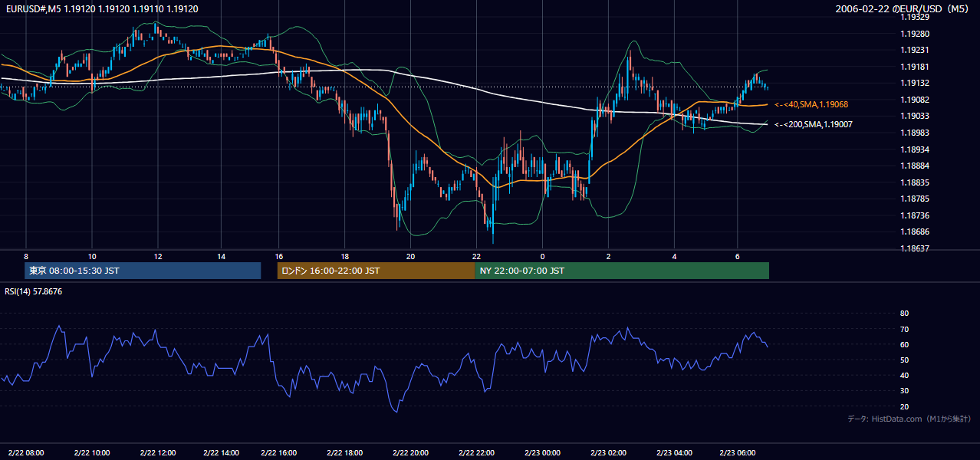This screenshot has width=980, height=460.
Task: Click price axis value 1.19033
Action: [914, 116]
